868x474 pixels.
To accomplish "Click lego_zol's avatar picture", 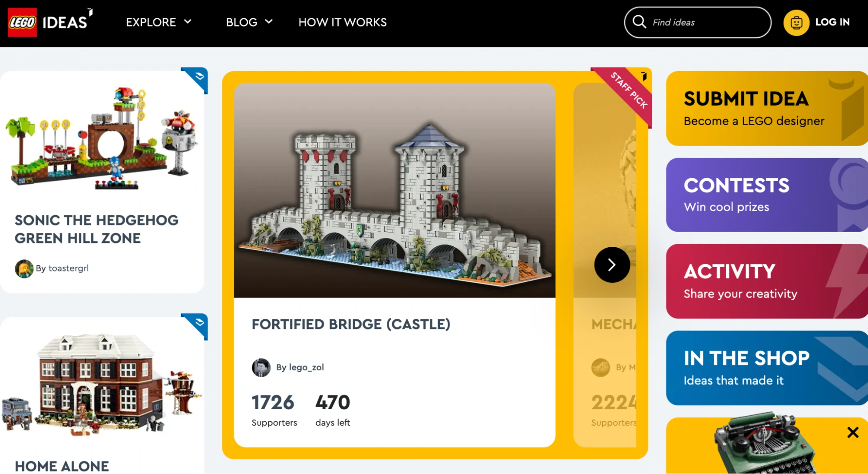I will [261, 368].
